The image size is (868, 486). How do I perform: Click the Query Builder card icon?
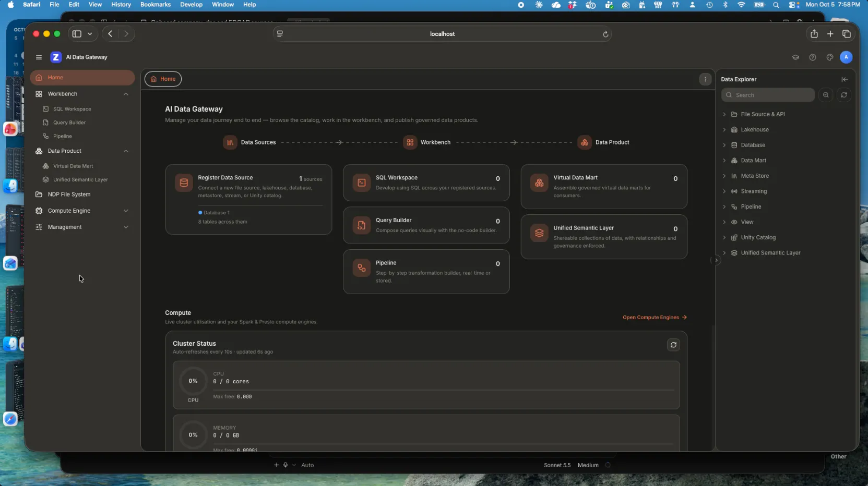361,225
